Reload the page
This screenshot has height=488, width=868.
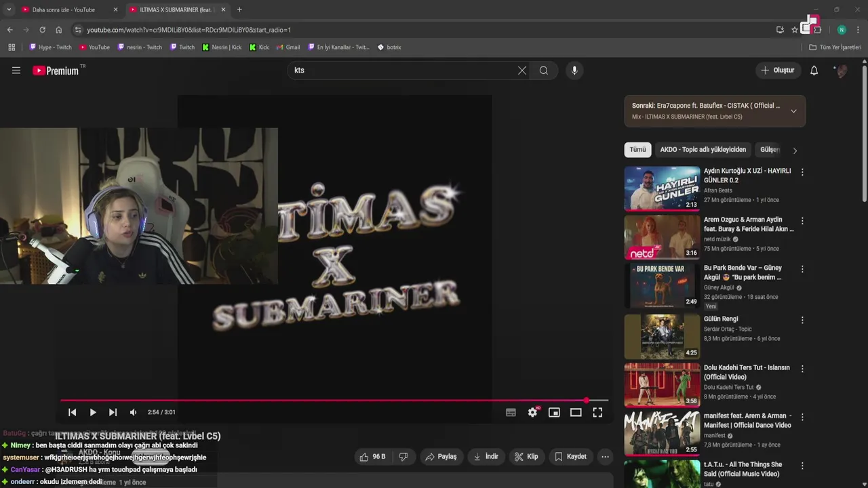pyautogui.click(x=42, y=30)
